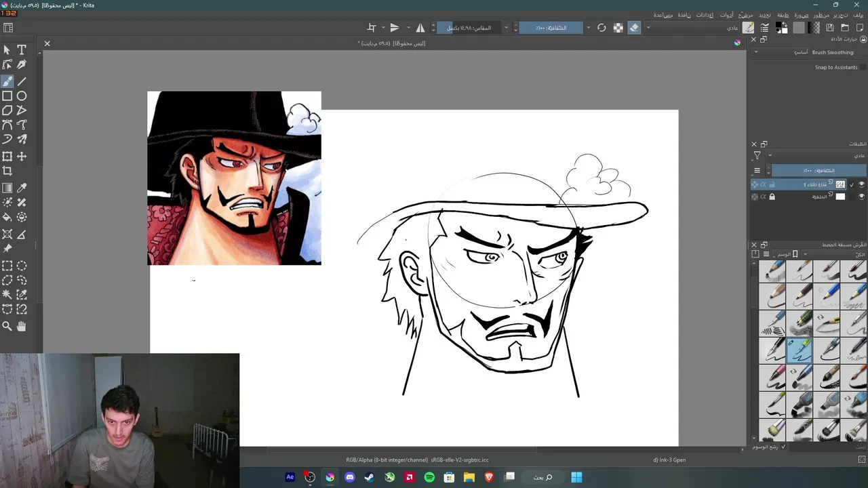
Task: Activate the Crop tool
Action: (x=7, y=171)
